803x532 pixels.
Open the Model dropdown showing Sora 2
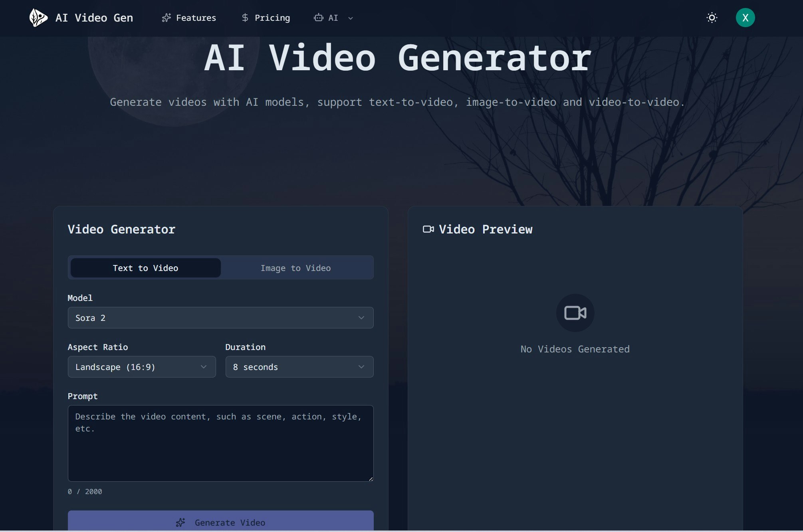(220, 318)
